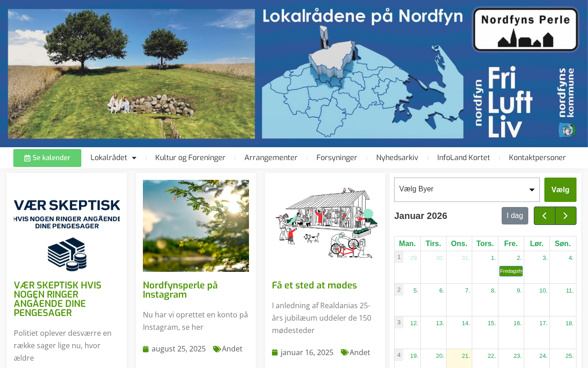Image resolution: width=588 pixels, height=368 pixels.
Task: Click the tags icon beside Andet under Instagram post
Action: 217,349
